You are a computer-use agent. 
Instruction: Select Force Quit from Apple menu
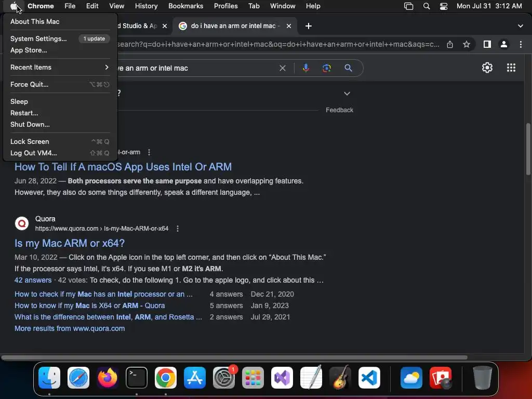tap(60, 84)
